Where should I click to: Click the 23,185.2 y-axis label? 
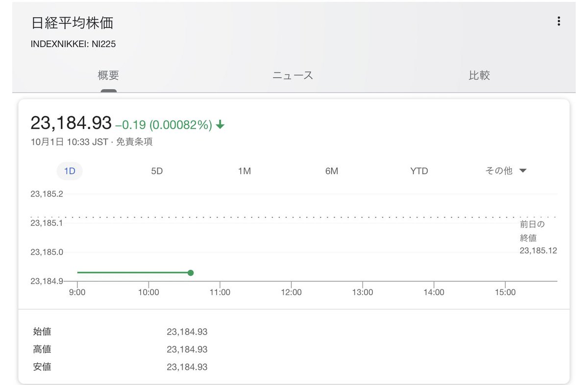click(x=47, y=194)
